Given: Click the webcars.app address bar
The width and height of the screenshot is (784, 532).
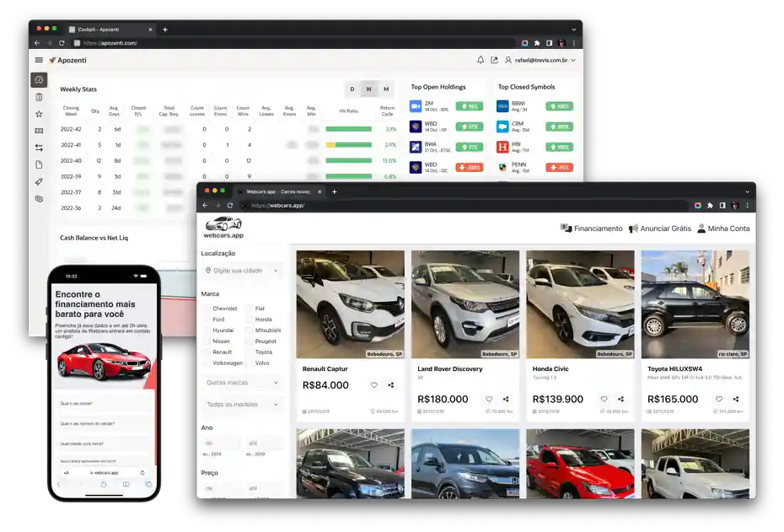Looking at the screenshot, I should pos(465,206).
